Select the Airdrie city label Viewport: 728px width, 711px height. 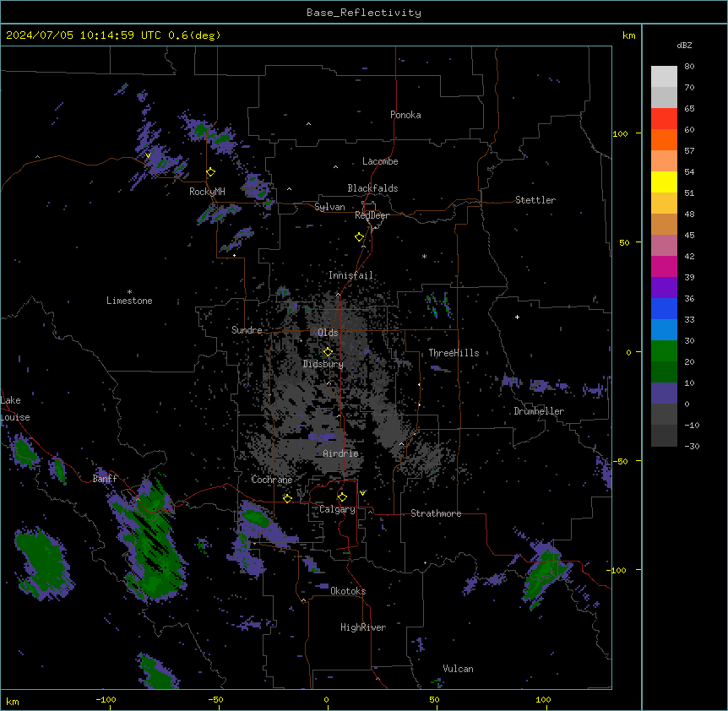pyautogui.click(x=341, y=453)
